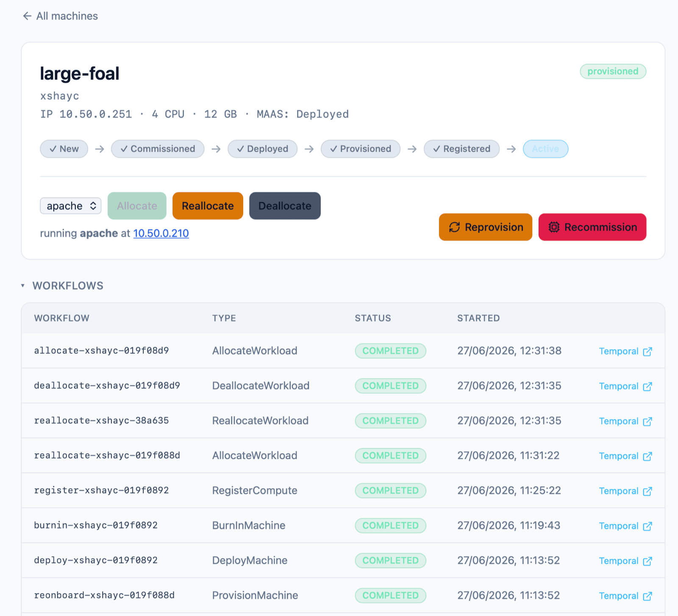Select workflow name register-xshayc-019f0892
678x616 pixels.
click(x=101, y=491)
